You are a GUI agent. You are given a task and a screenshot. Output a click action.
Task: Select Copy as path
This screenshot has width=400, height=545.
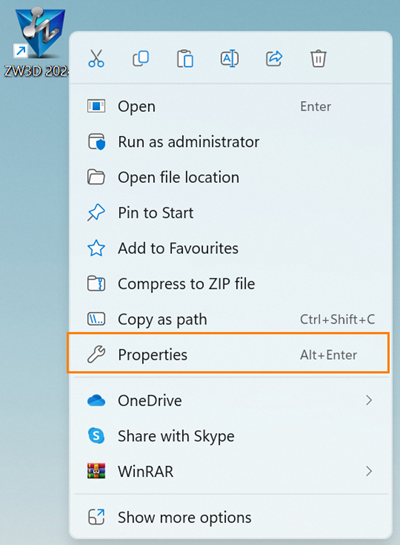[x=231, y=319]
